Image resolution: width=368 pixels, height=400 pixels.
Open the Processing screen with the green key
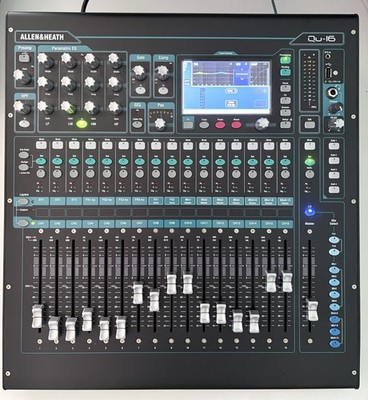[285, 60]
